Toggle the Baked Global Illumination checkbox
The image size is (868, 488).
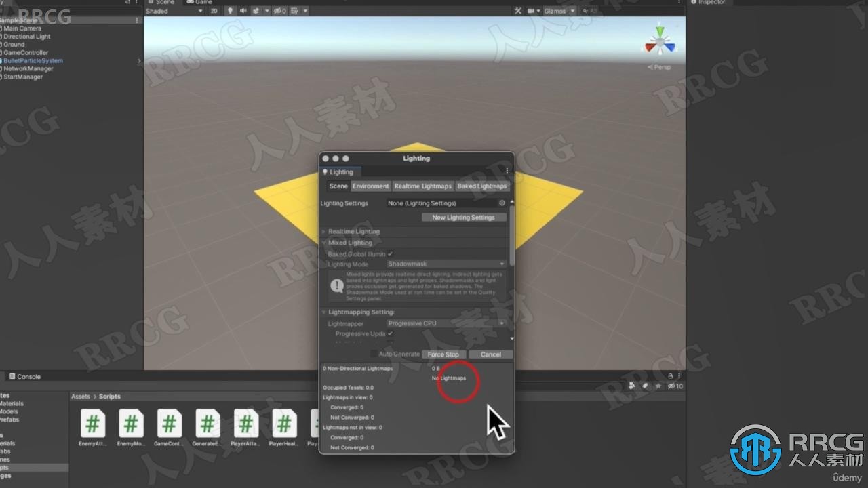[390, 254]
